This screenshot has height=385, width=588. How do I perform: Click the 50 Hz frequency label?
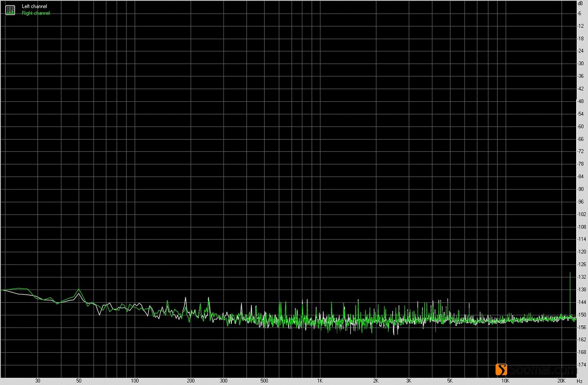point(78,380)
